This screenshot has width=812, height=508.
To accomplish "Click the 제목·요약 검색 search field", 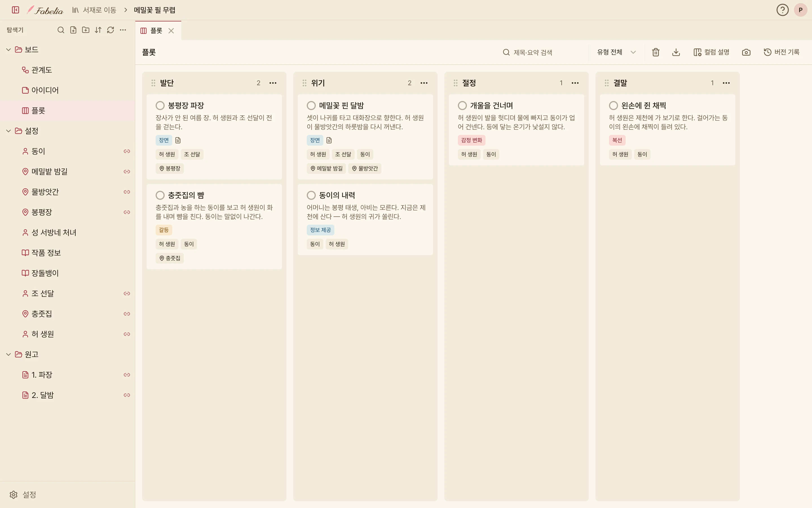I will tap(544, 52).
